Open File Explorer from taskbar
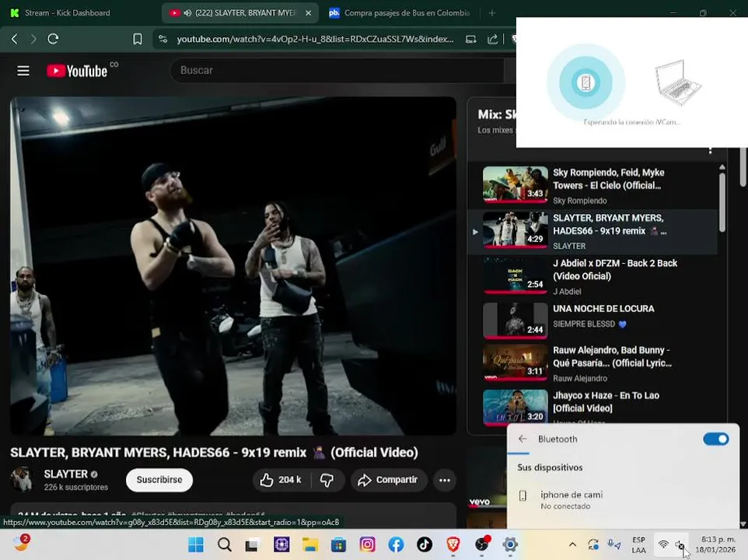 coord(310,544)
